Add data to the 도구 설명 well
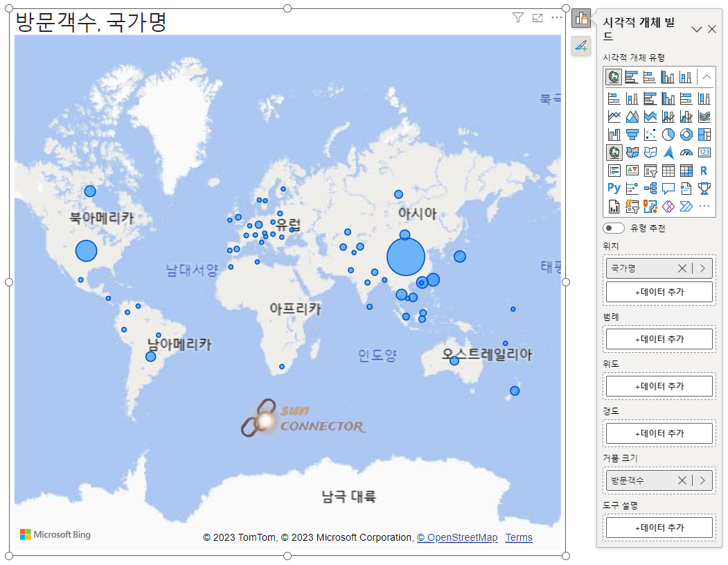 pos(659,528)
